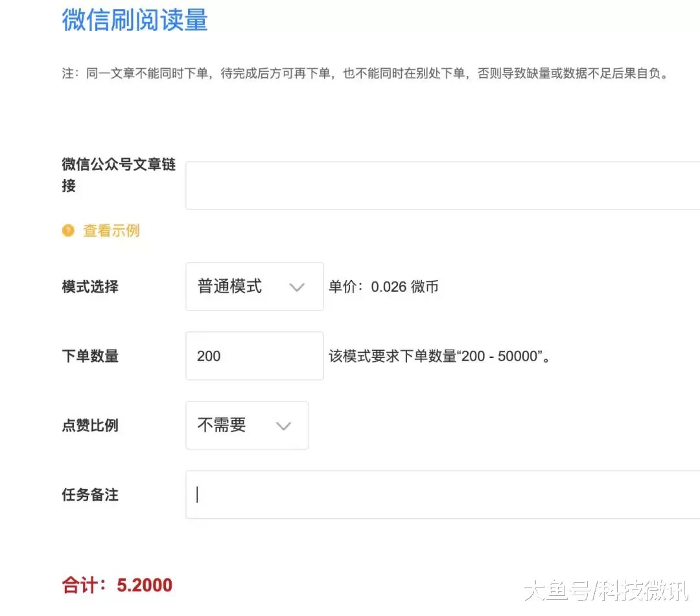Click the chevron arrow in 模式选择 dropdown

[297, 287]
